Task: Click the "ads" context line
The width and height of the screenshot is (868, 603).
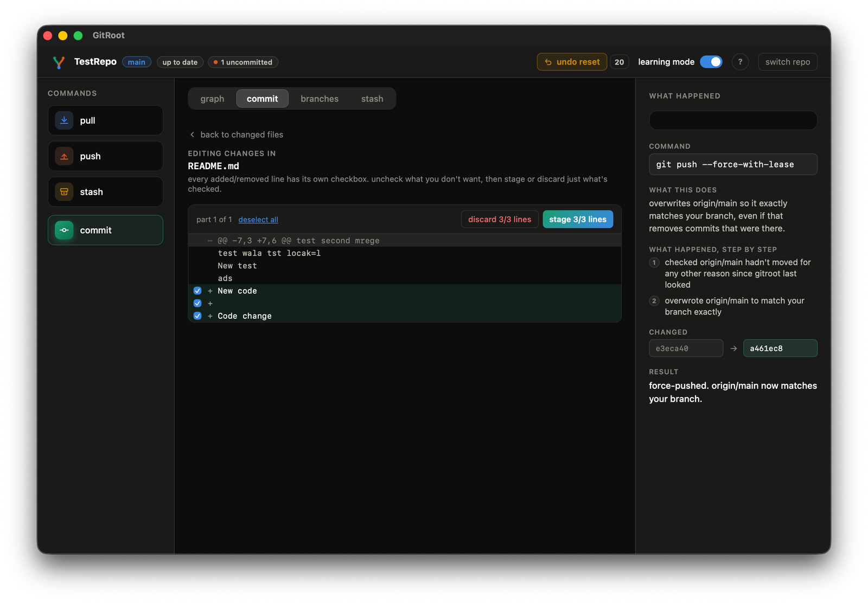Action: (x=405, y=278)
